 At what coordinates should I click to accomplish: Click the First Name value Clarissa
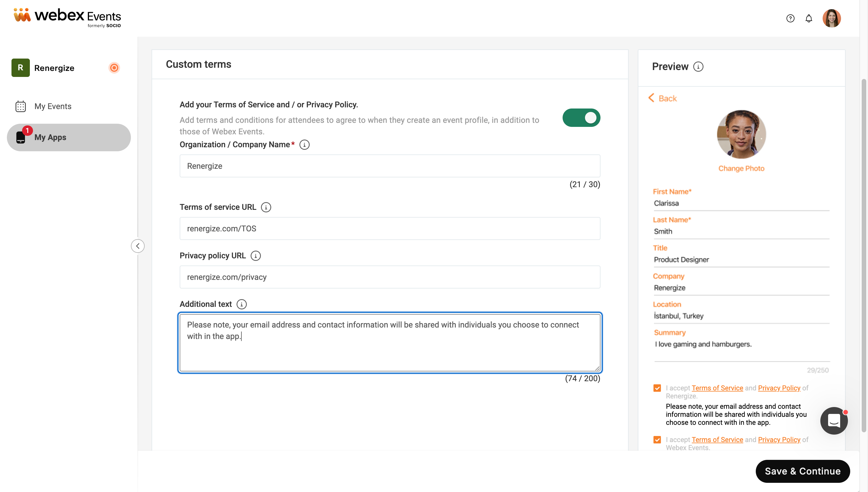[x=666, y=203]
